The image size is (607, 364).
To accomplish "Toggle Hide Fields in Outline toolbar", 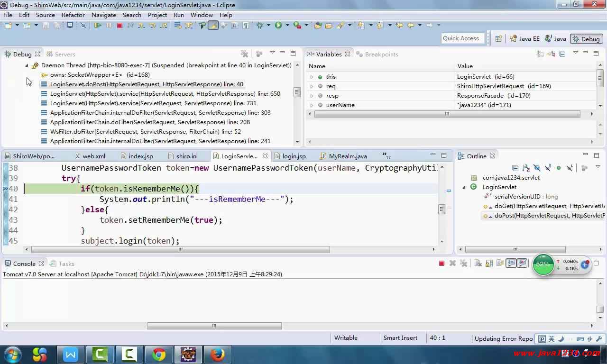I will click(537, 168).
